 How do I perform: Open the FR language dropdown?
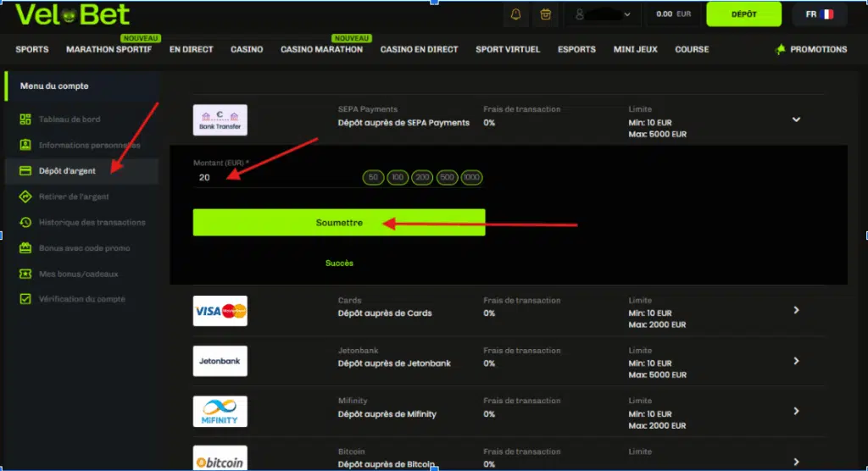point(819,14)
